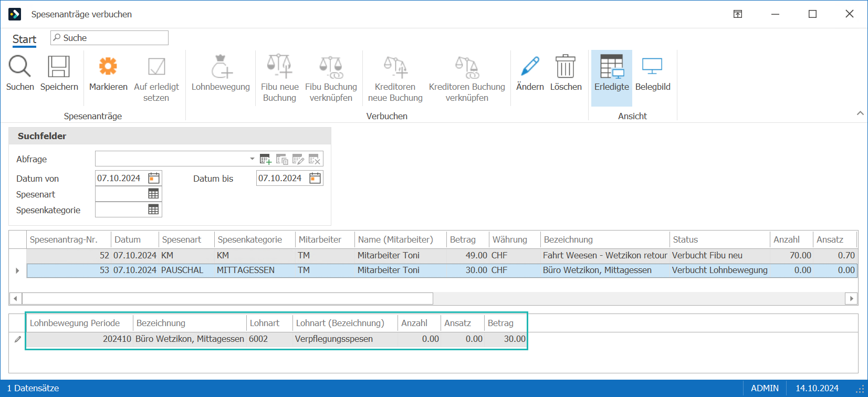Click the Suche search field
This screenshot has width=868, height=397.
(109, 38)
